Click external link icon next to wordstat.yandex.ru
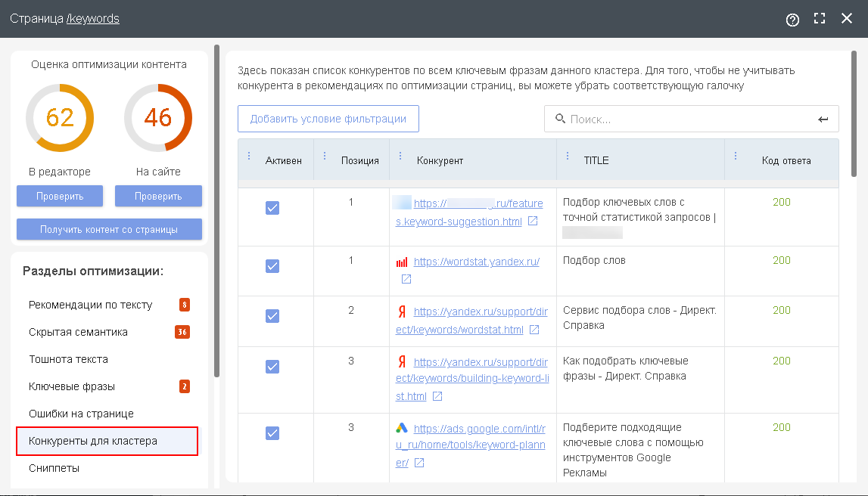The image size is (868, 496). coord(406,279)
